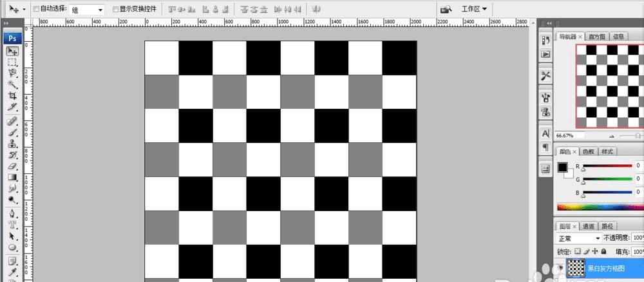Open the Clone Source panel icon
Viewport: 644px width, 282px height.
click(x=546, y=111)
